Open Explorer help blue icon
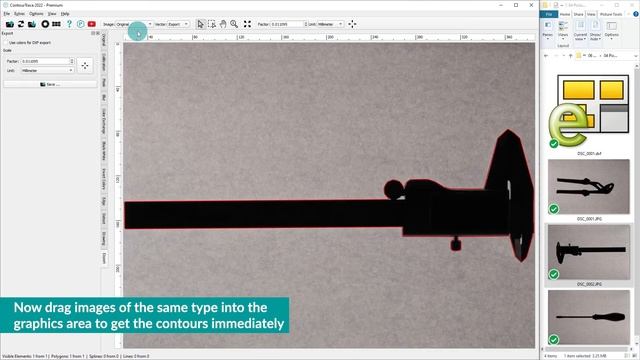Viewport: 640px width, 360px height. [636, 14]
